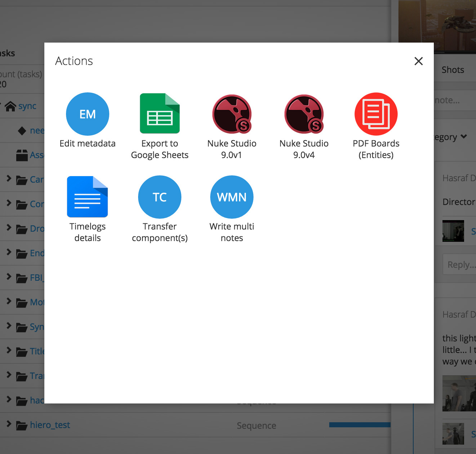Click the Sequence type cell of hiero_test
476x454 pixels.
click(x=256, y=426)
